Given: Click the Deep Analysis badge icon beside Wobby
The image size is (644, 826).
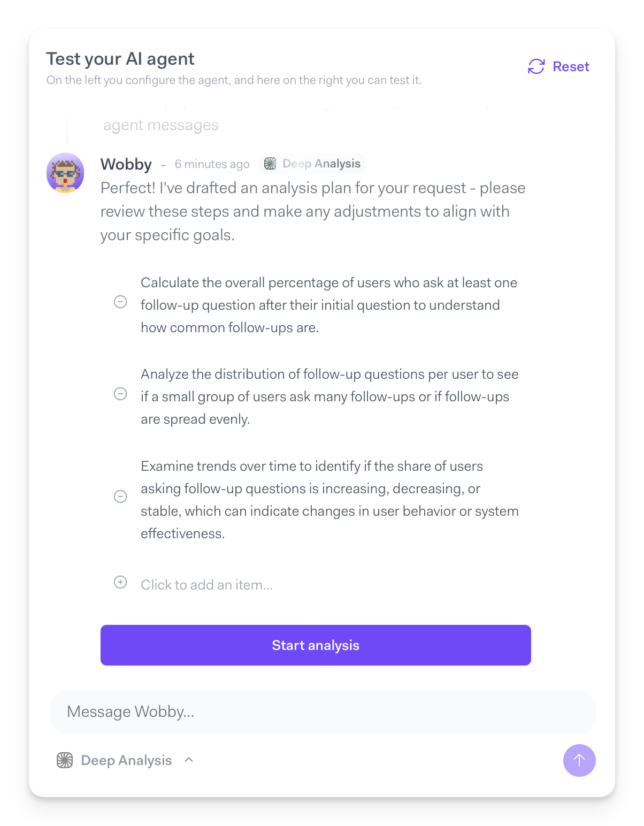Looking at the screenshot, I should [271, 164].
